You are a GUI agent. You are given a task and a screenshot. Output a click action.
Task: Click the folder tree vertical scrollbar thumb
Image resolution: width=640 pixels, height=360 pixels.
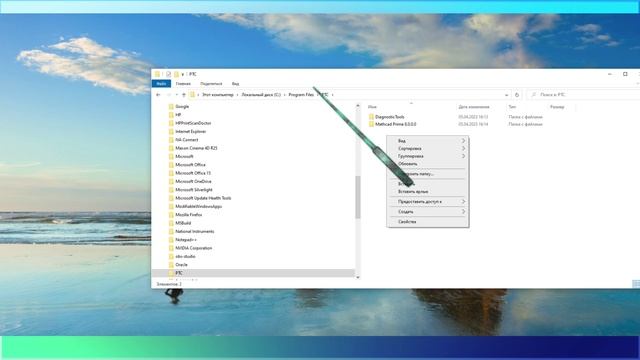click(358, 197)
